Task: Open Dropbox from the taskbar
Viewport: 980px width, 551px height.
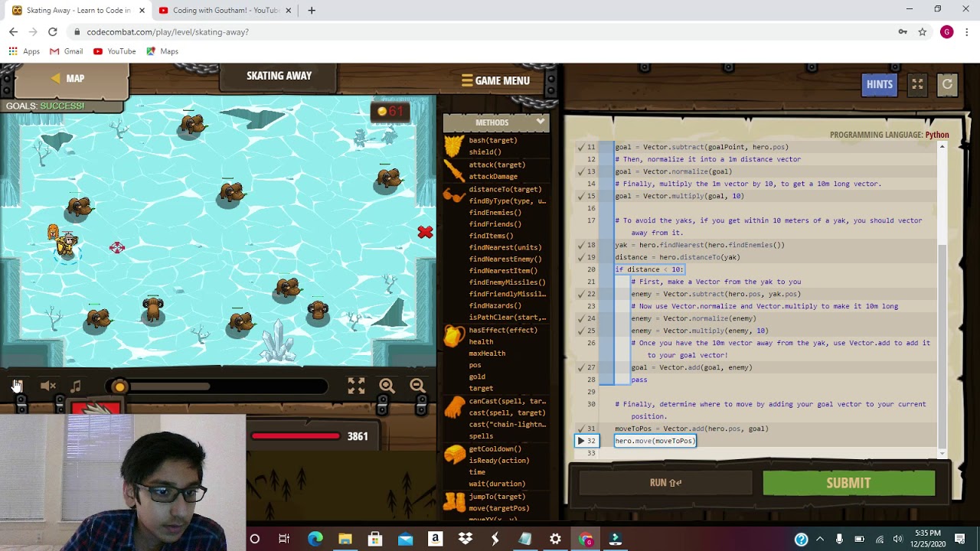Action: coord(465,540)
